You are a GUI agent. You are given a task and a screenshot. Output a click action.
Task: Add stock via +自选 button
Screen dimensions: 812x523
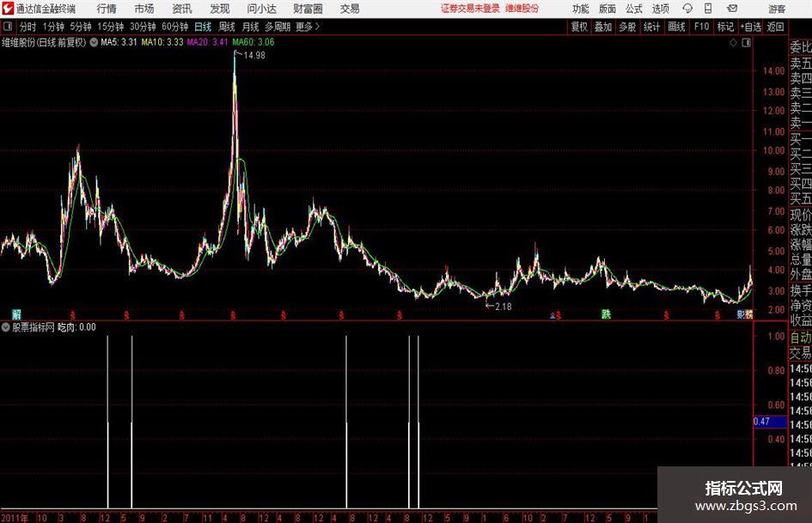point(751,27)
